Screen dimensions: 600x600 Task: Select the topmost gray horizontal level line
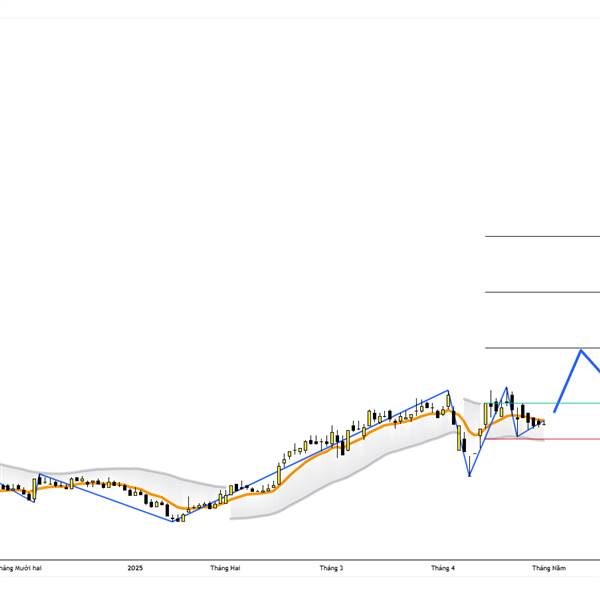[x=543, y=236]
